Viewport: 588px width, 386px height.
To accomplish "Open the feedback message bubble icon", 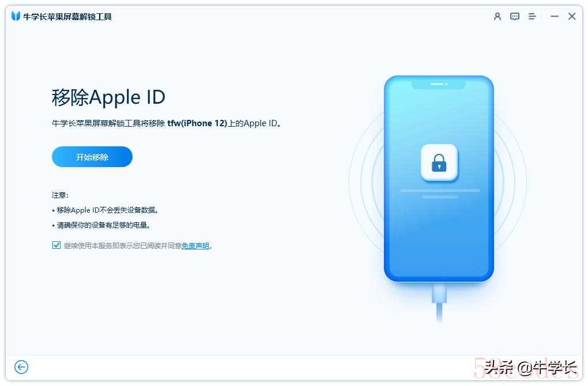I will point(514,17).
